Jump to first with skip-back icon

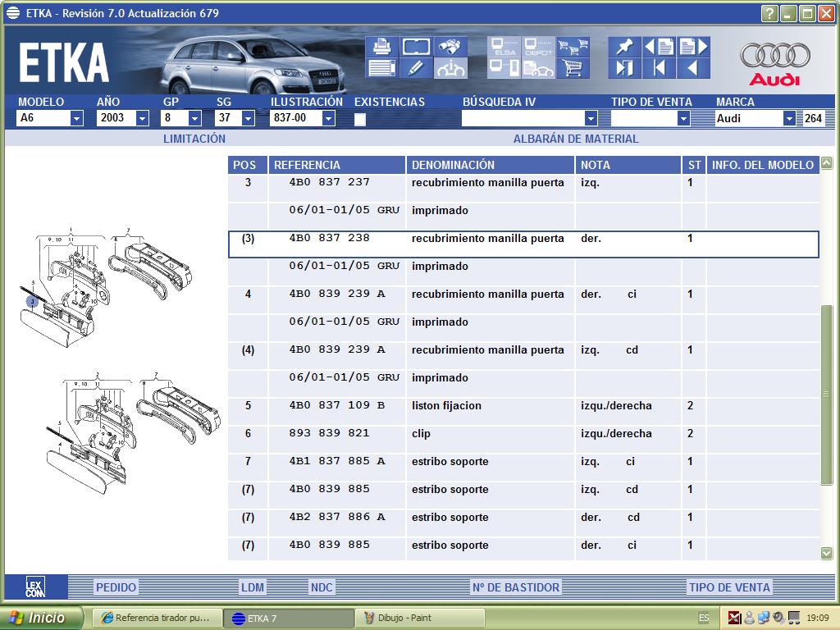[659, 69]
